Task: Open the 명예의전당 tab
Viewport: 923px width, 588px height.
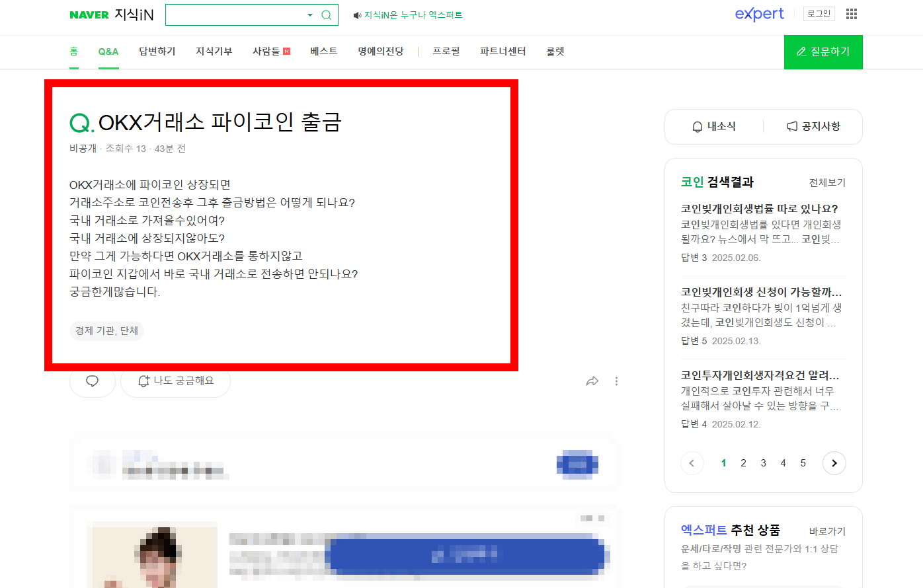Action: click(x=381, y=52)
